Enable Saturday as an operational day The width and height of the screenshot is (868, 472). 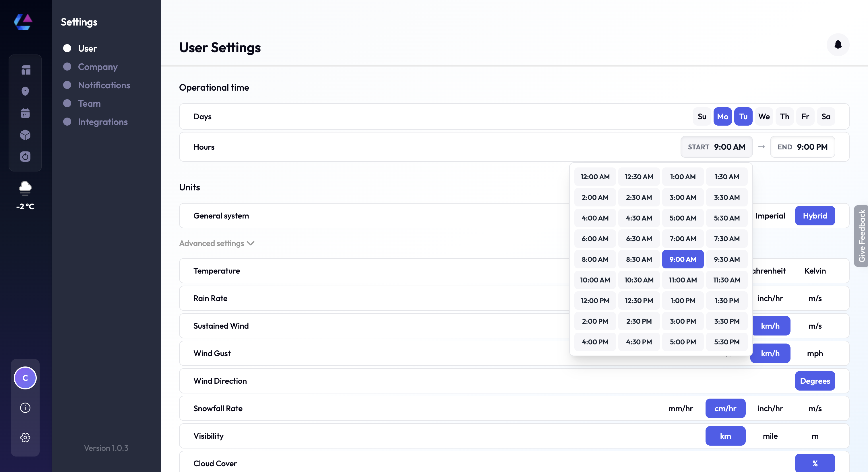tap(826, 116)
